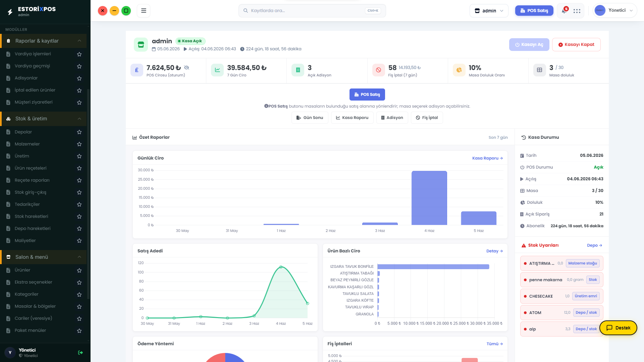644x362 pixels.
Task: Click the Fiş İptal cancel icon card
Action: pyautogui.click(x=378, y=70)
